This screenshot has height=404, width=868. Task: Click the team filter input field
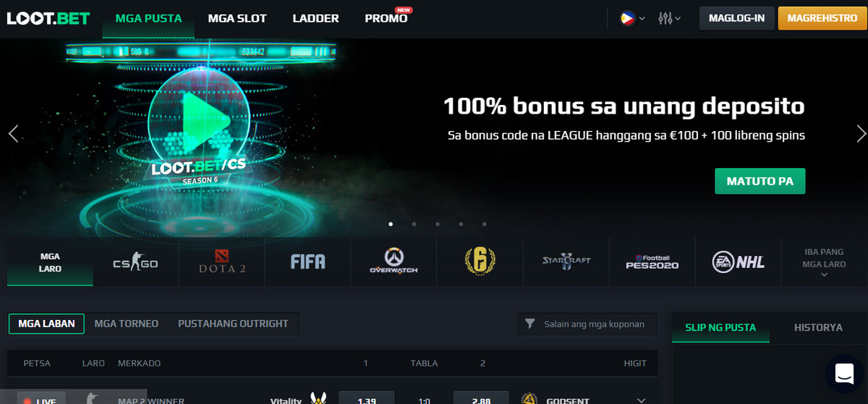pyautogui.click(x=587, y=324)
